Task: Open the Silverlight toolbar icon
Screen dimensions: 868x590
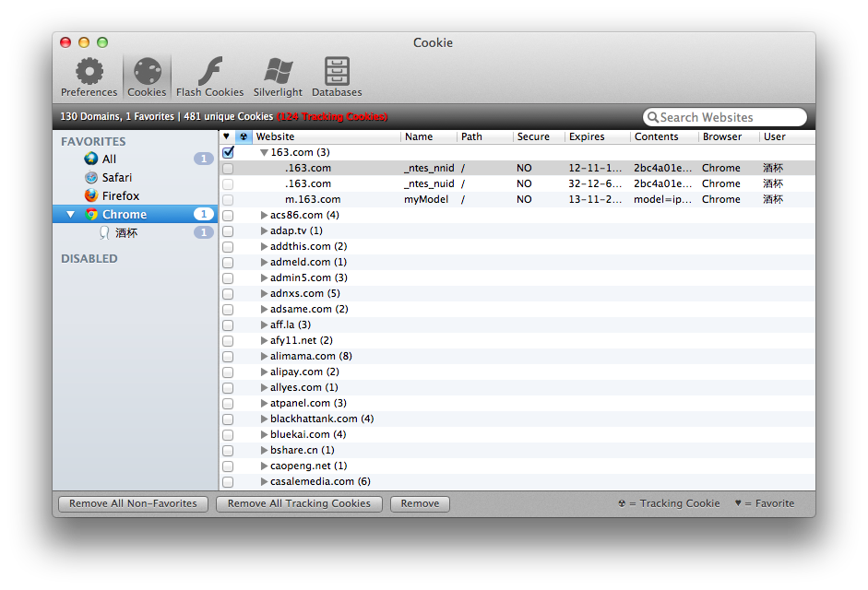Action: click(x=278, y=71)
